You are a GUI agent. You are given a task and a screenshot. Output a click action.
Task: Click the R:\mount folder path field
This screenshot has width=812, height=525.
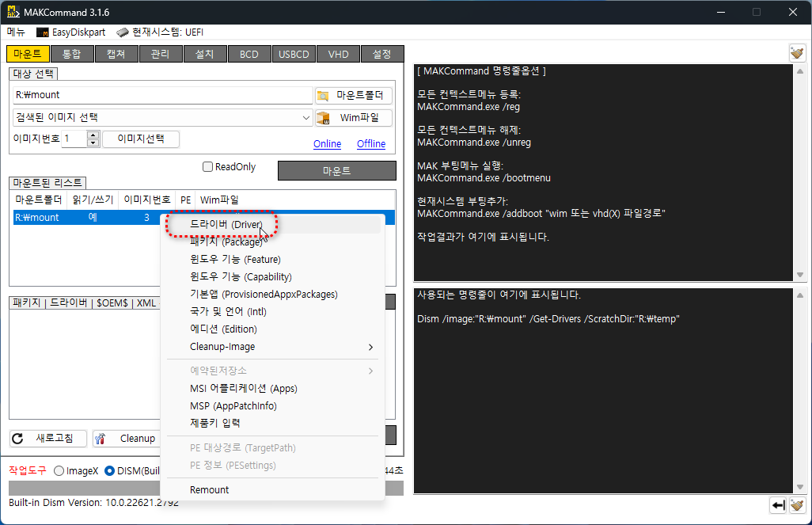(162, 95)
